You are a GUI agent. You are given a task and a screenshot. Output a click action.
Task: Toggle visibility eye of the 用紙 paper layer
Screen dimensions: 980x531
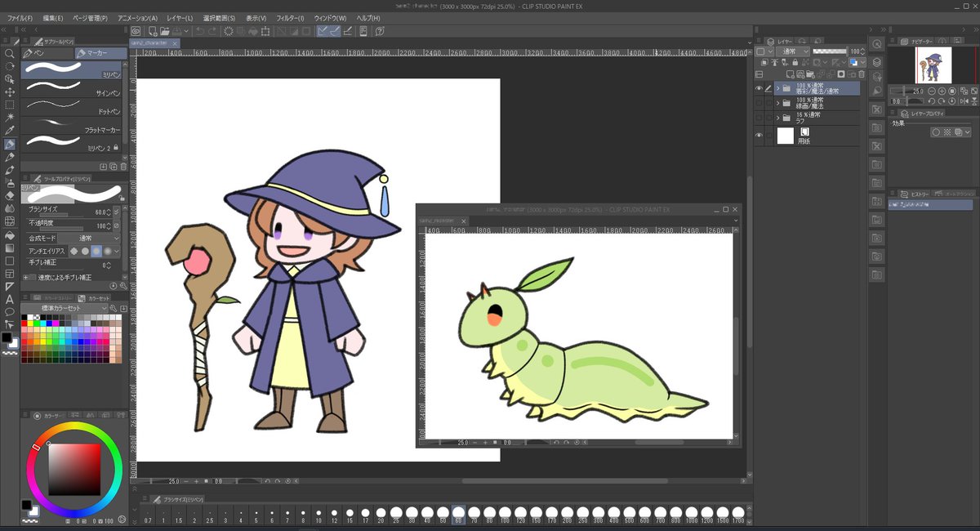(x=759, y=136)
